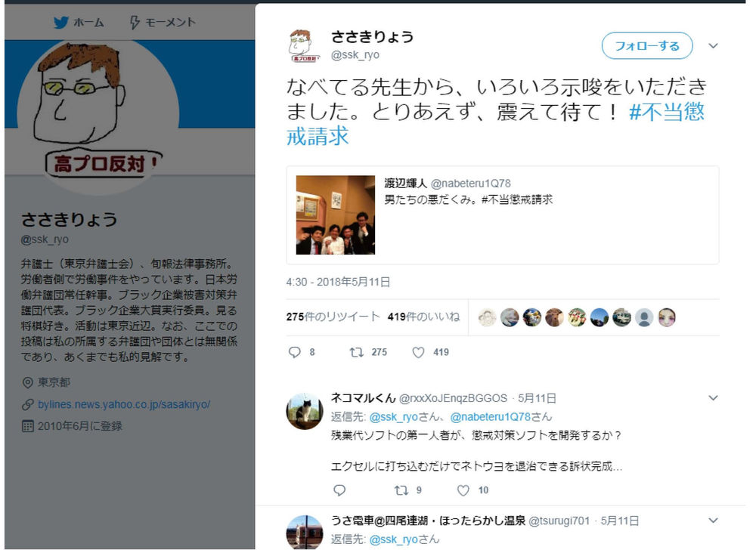Reply to the main tweet via speech bubble
This screenshot has width=756, height=550.
(x=295, y=353)
